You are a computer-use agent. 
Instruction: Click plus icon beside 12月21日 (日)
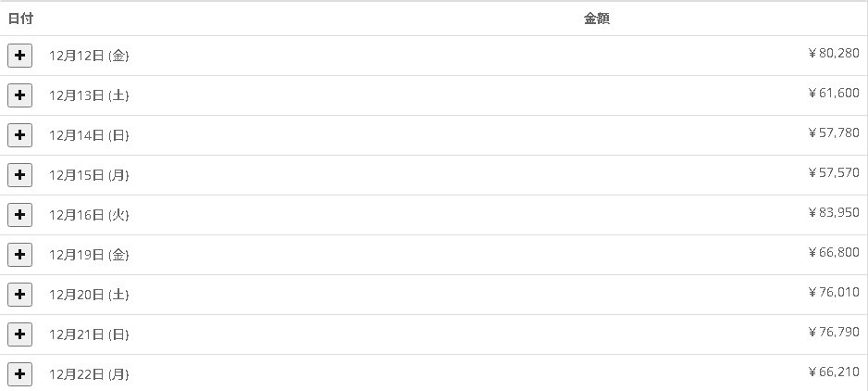tap(19, 334)
